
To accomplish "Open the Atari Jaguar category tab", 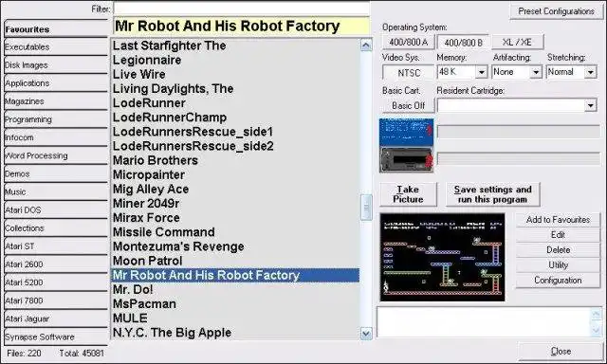I will click(x=56, y=318).
